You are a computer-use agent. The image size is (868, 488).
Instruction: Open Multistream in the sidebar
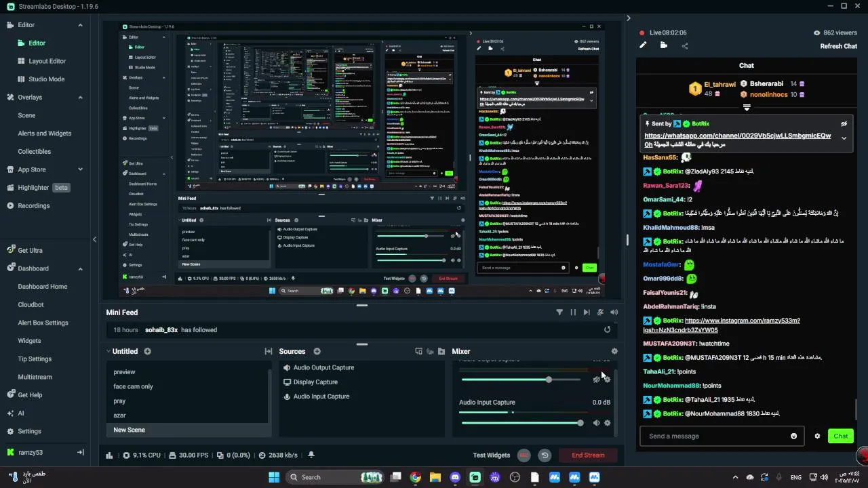35,377
